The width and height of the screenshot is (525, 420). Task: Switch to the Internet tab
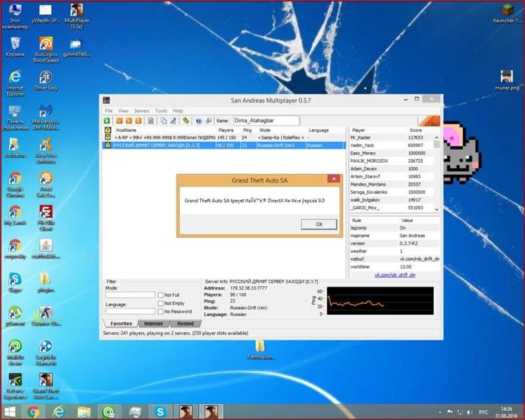[154, 324]
